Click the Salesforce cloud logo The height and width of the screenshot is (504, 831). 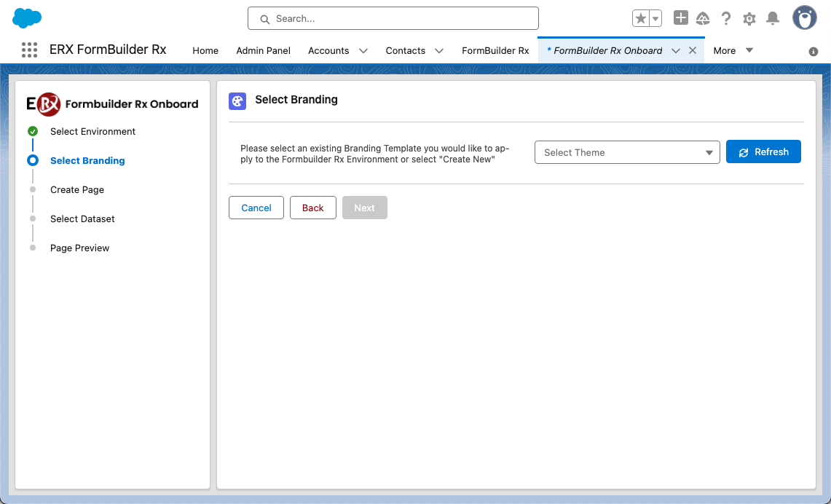click(27, 18)
